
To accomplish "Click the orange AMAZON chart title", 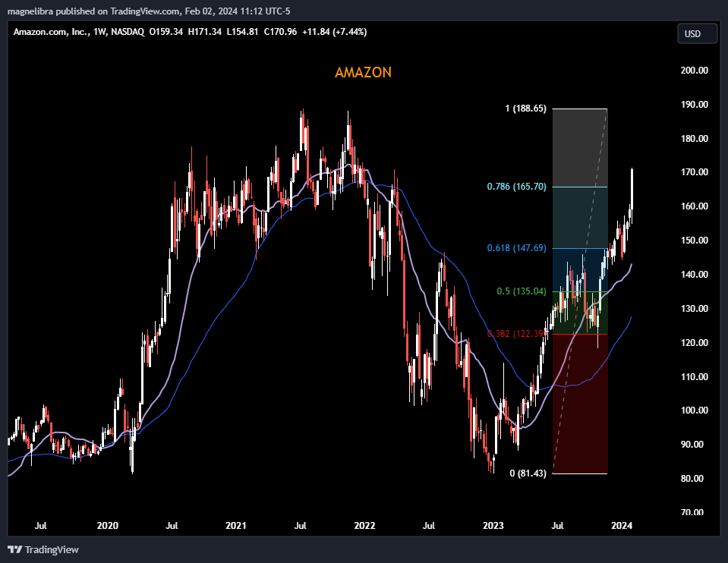I will tap(363, 72).
